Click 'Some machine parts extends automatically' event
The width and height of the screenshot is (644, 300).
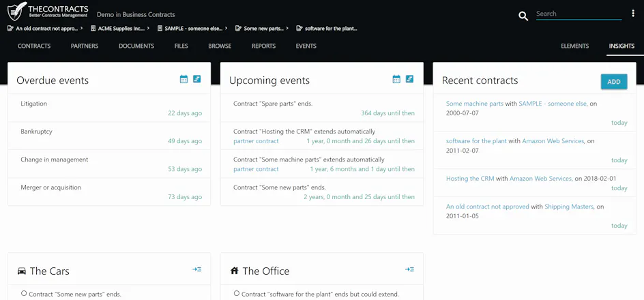point(309,160)
